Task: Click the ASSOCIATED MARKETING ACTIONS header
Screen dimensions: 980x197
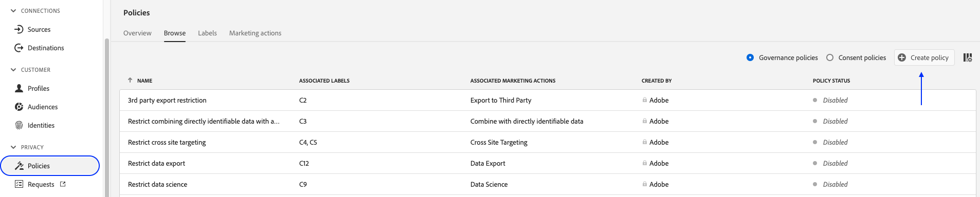Action: tap(513, 81)
